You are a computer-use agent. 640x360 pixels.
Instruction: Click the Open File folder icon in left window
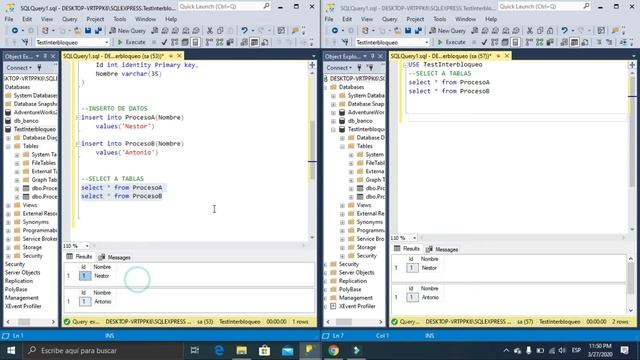[x=77, y=31]
